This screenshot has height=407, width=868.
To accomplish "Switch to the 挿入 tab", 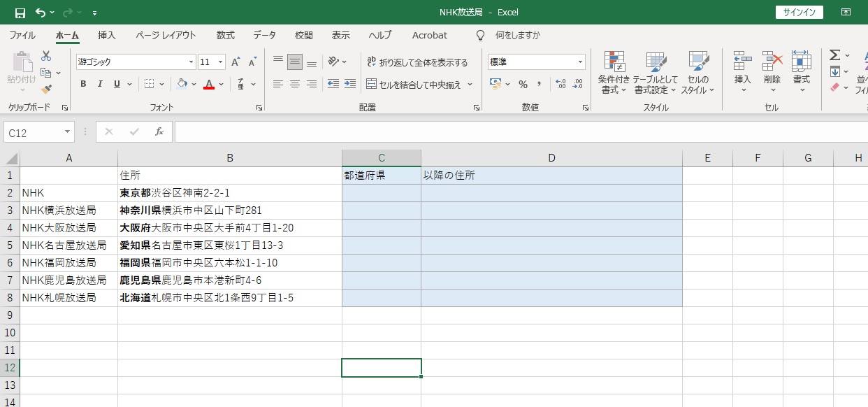I will point(107,35).
